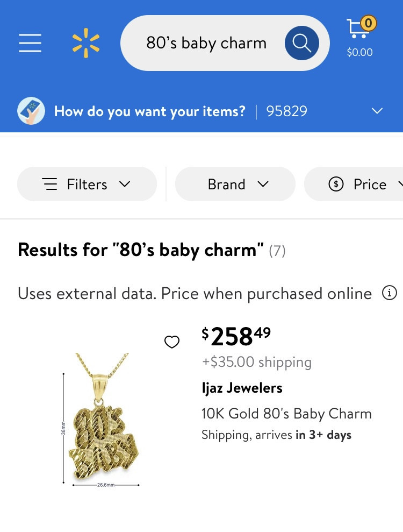The height and width of the screenshot is (532, 403).
Task: Open the gold charm product thumbnail
Action: [103, 420]
